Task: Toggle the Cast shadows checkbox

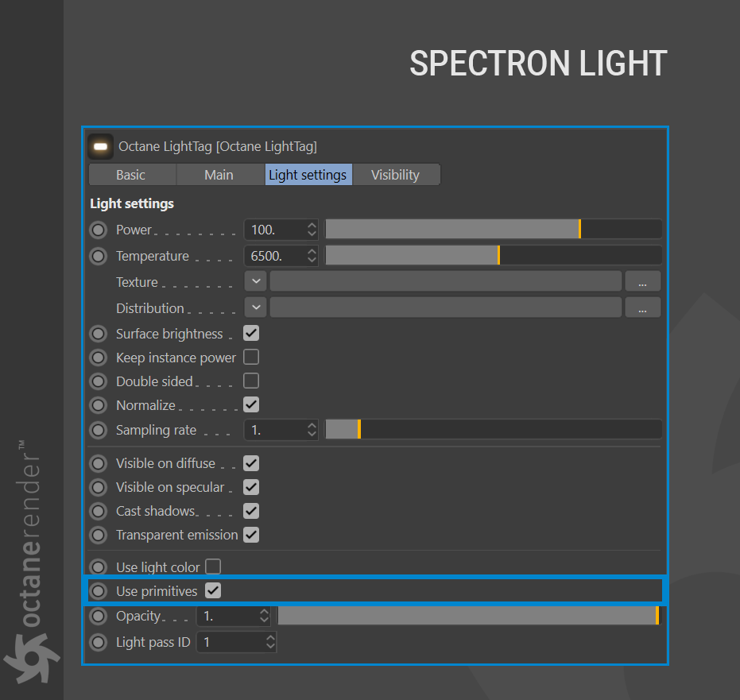Action: click(x=251, y=511)
